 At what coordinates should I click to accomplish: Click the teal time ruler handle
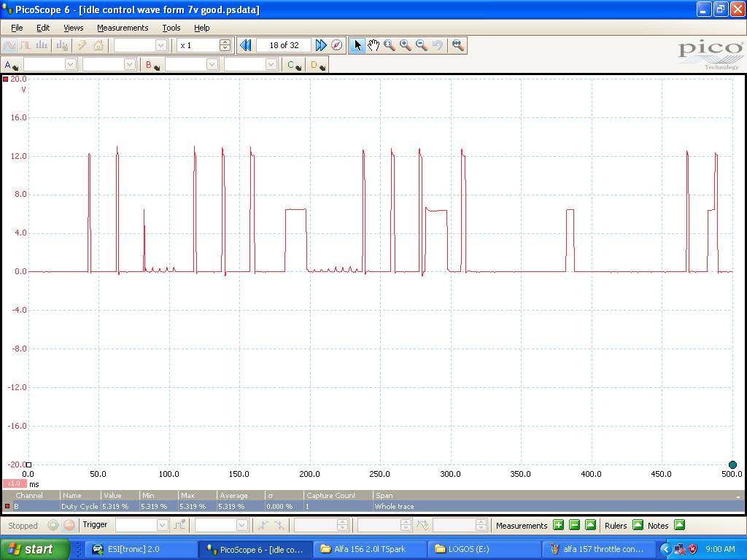[x=732, y=464]
